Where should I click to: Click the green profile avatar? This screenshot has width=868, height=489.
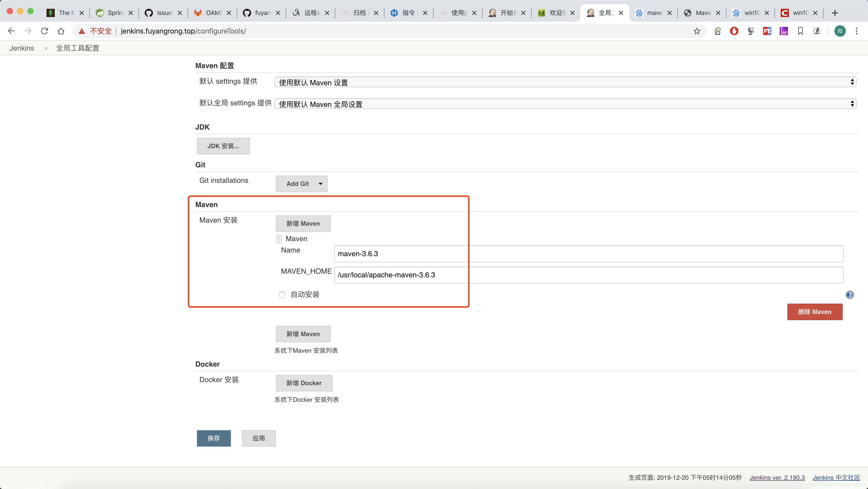pyautogui.click(x=840, y=31)
